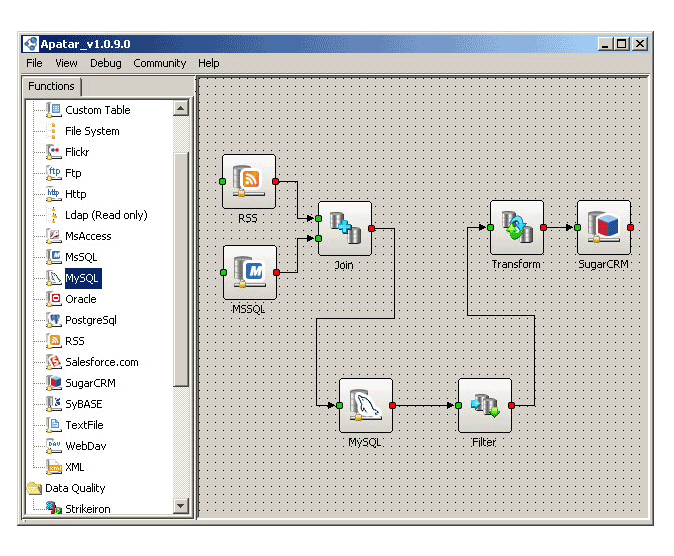The width and height of the screenshot is (674, 556).
Task: Click the Apatar application icon in title bar
Action: click(31, 44)
